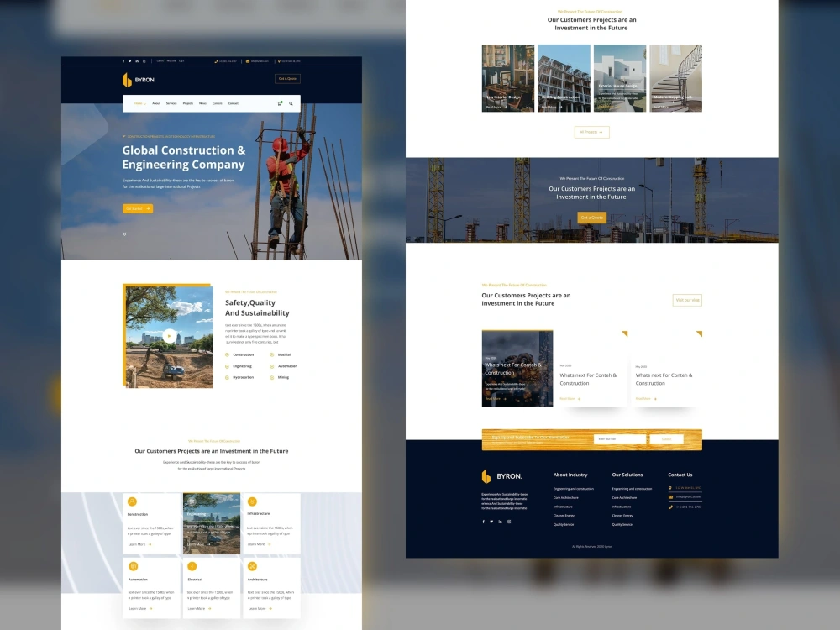Open the Exterior House Design project thumbnail
Screen dimensions: 840x630
620,78
